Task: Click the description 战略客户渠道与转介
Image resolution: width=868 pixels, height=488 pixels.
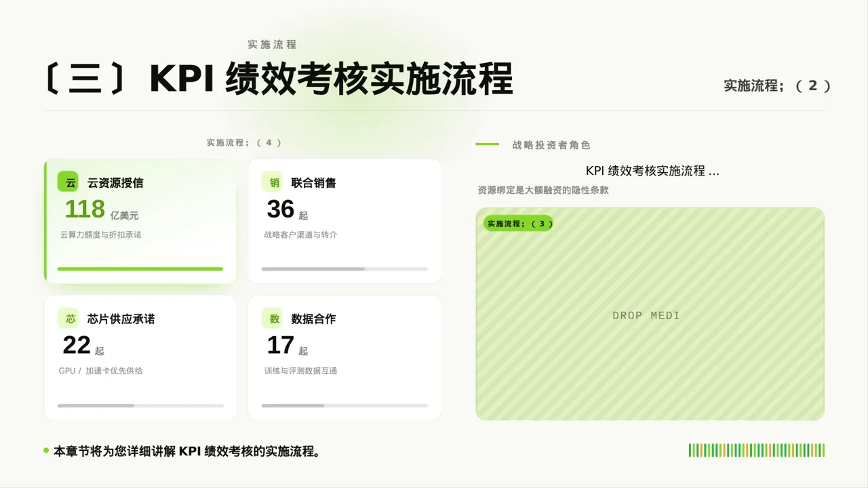Action: (x=300, y=235)
